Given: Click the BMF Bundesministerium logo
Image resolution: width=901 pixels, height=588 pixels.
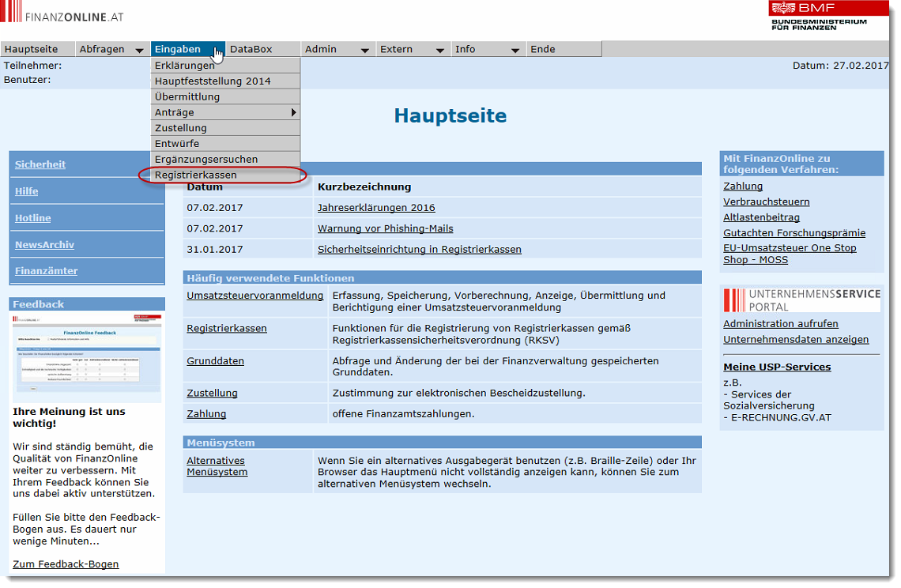Looking at the screenshot, I should point(818,16).
